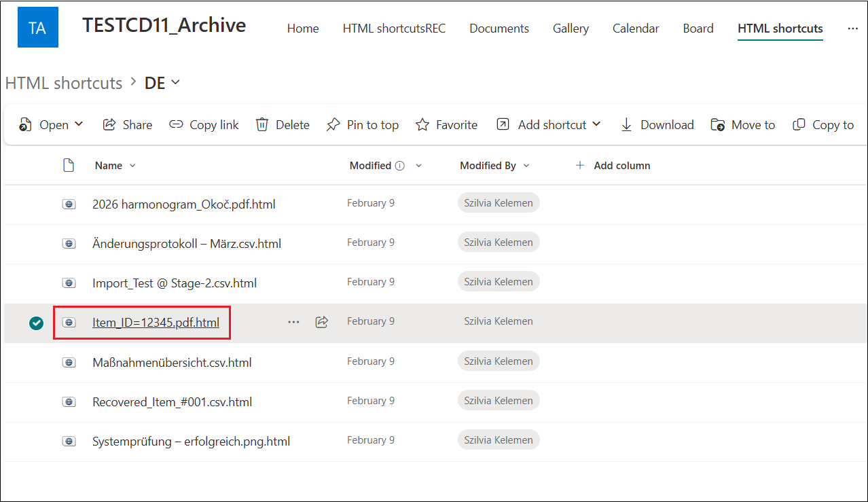This screenshot has height=502, width=868.
Task: Switch to the Documents navigation tab
Action: coord(499,29)
